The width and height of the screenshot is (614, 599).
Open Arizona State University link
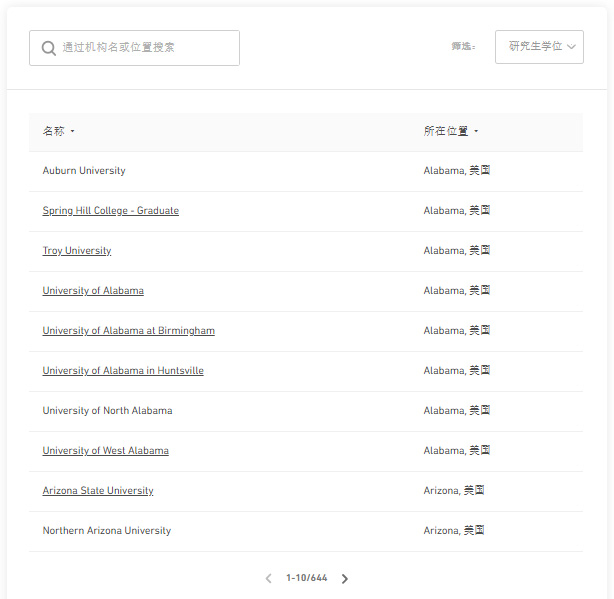coord(98,491)
